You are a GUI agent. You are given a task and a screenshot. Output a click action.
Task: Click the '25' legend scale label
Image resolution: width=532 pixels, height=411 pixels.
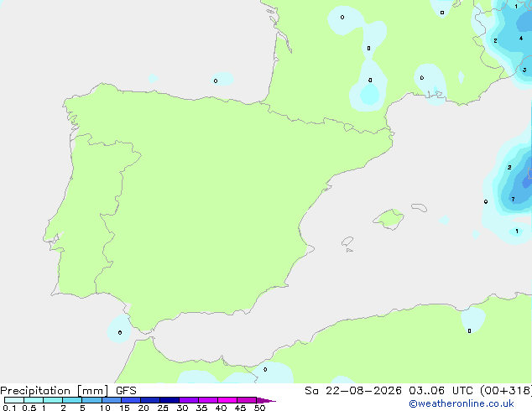pyautogui.click(x=163, y=408)
